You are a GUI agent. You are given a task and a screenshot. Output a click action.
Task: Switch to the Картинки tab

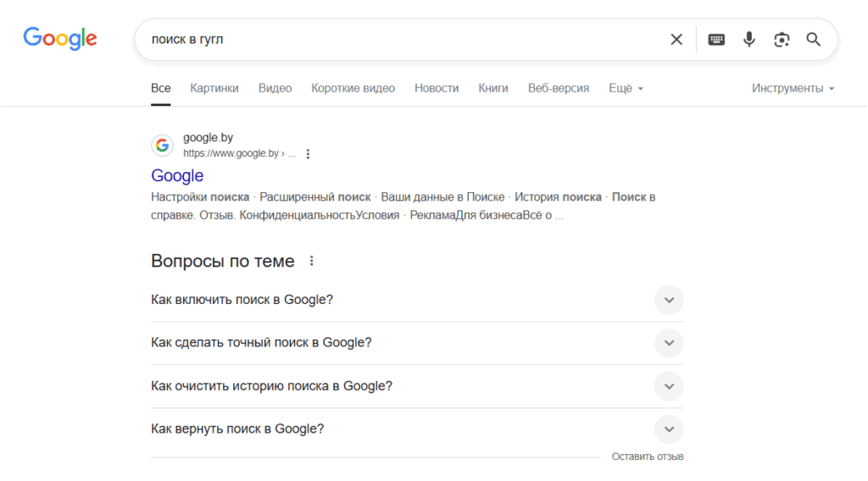(214, 88)
